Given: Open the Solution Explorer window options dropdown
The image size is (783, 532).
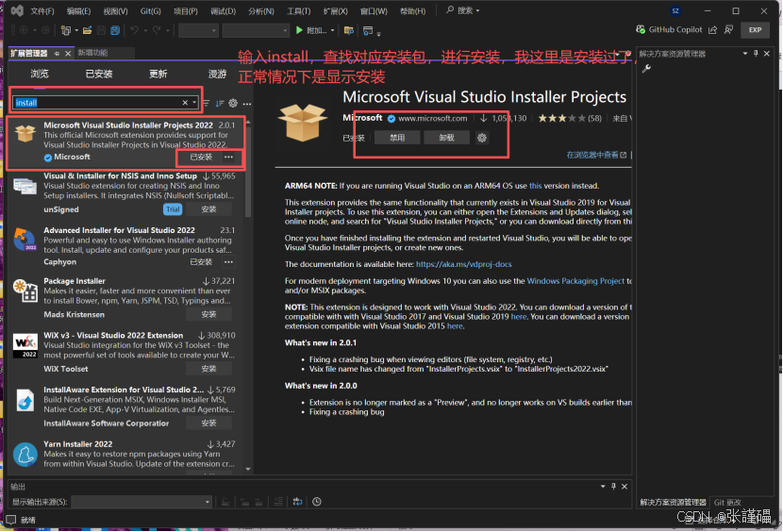Looking at the screenshot, I should tap(745, 54).
